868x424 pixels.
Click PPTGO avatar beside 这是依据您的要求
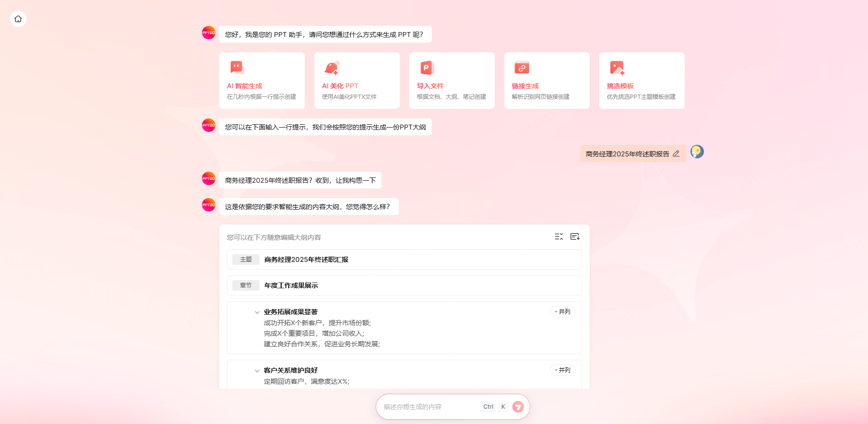(209, 205)
